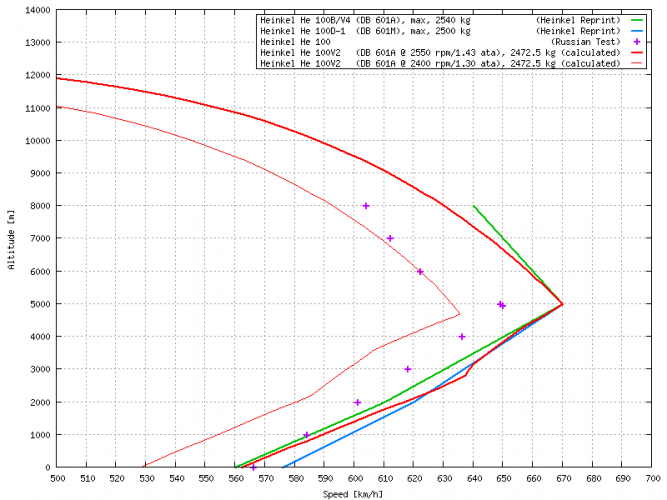Click the magenta plus marker at 3000 m altitude

[408, 369]
